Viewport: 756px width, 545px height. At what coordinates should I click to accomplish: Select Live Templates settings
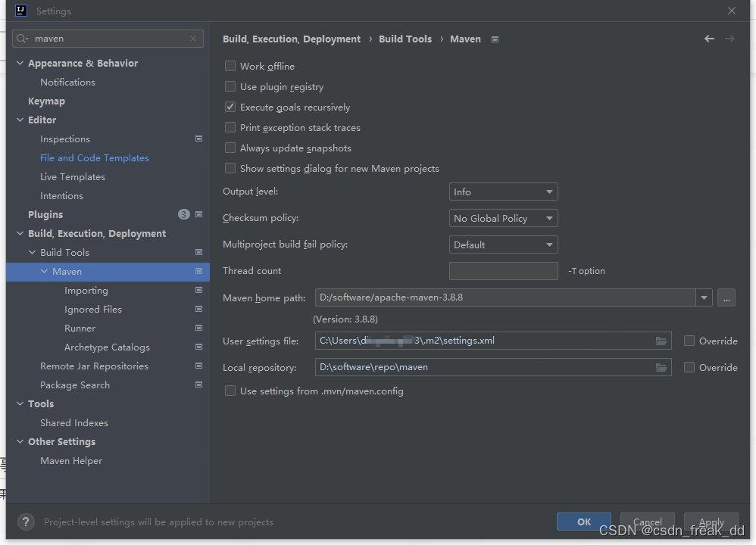(x=72, y=177)
